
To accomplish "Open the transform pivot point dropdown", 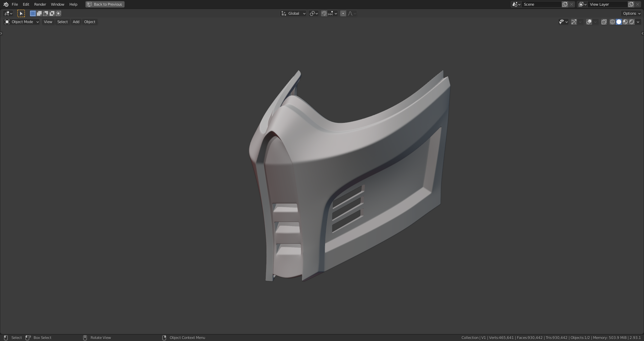I will click(314, 13).
